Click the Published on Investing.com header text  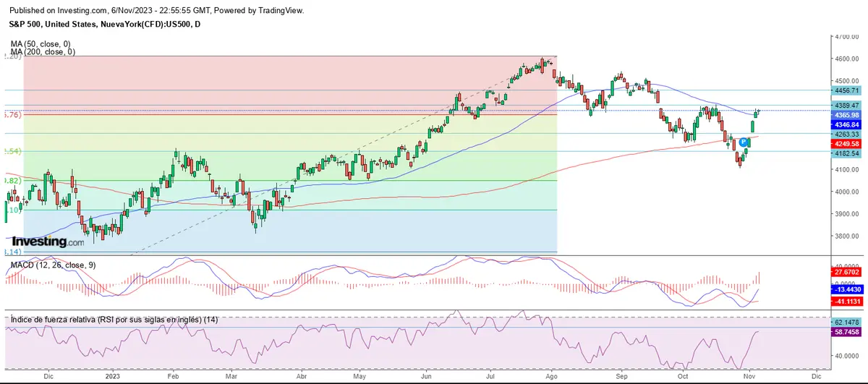tap(152, 10)
